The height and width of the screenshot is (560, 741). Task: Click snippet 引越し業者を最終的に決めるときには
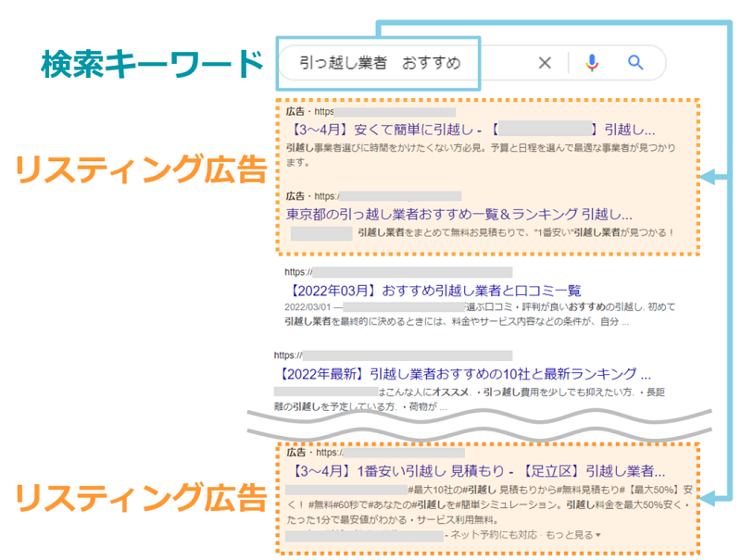[457, 321]
